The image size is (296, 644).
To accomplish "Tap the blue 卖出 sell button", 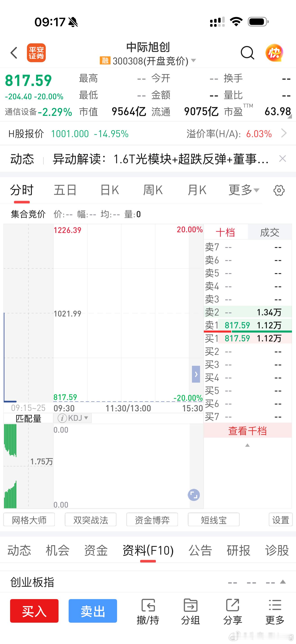I will click(93, 611).
